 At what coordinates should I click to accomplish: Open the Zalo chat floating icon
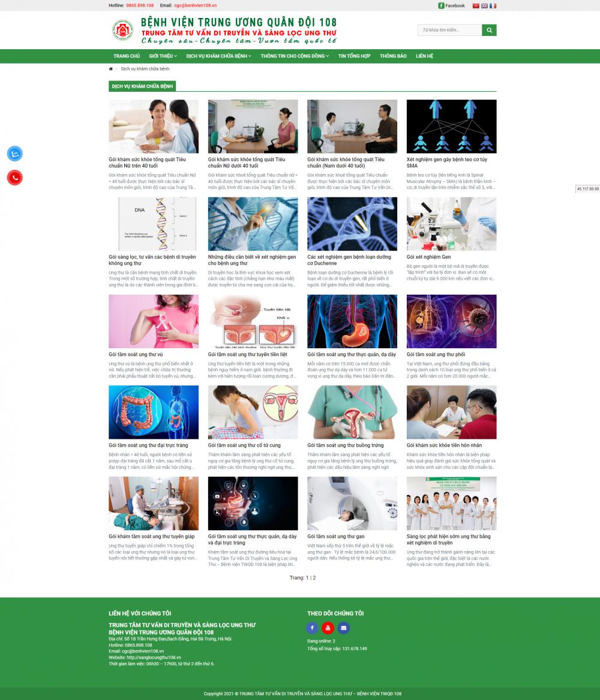tap(14, 153)
